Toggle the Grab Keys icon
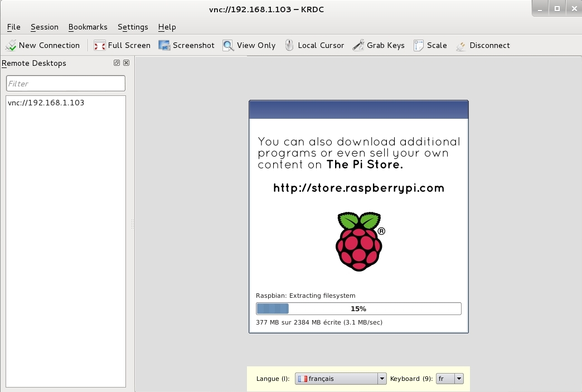 [358, 45]
